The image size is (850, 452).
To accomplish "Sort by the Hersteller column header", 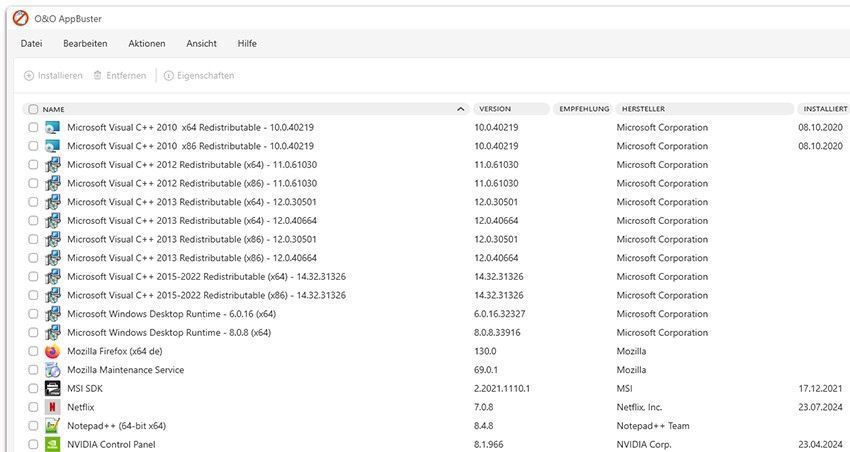I will (704, 109).
